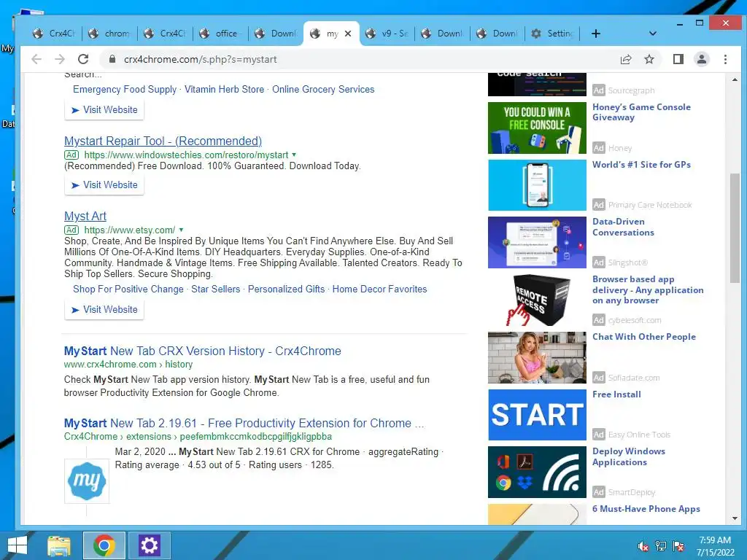Expand the tab search chevron

[653, 34]
